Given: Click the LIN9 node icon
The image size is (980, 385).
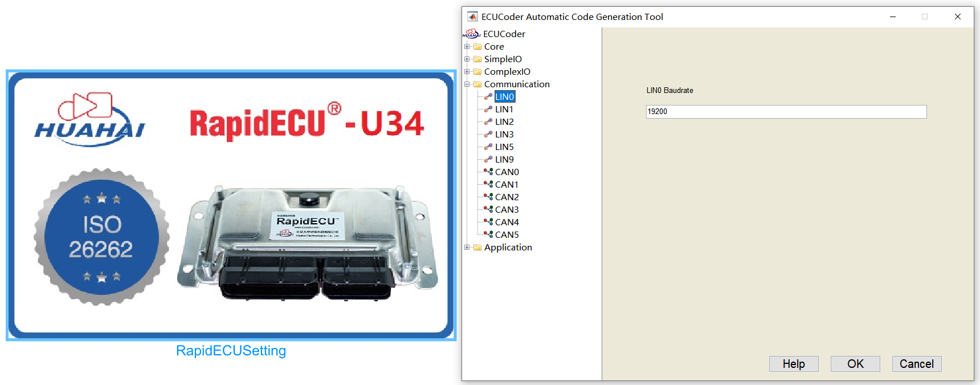Looking at the screenshot, I should [x=488, y=159].
